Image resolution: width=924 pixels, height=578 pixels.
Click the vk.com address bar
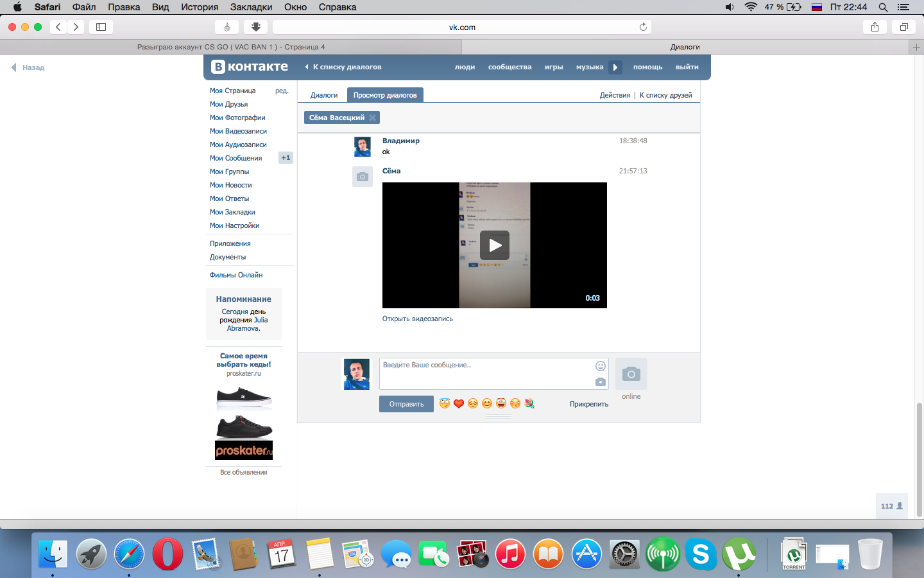(462, 27)
